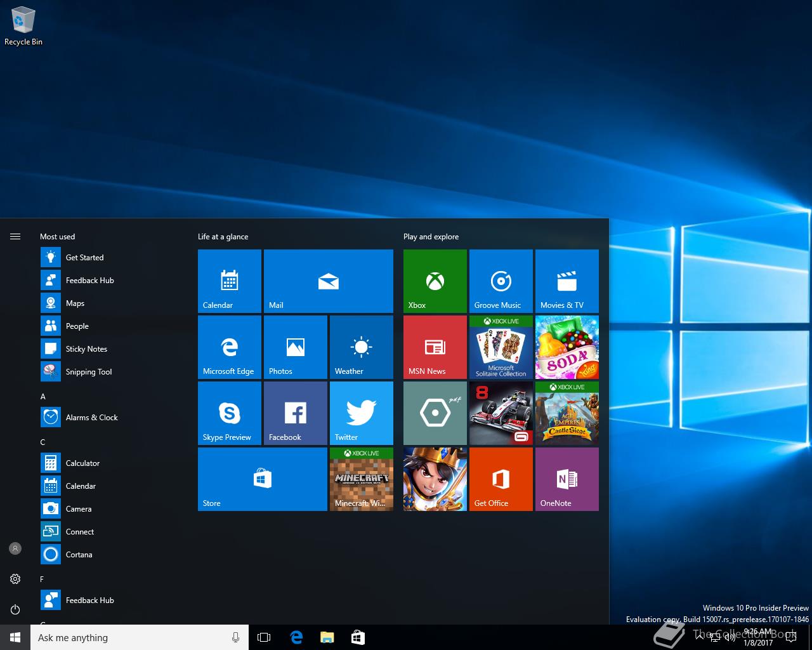The width and height of the screenshot is (812, 650).
Task: Open File Explorer on the taskbar
Action: click(x=327, y=637)
